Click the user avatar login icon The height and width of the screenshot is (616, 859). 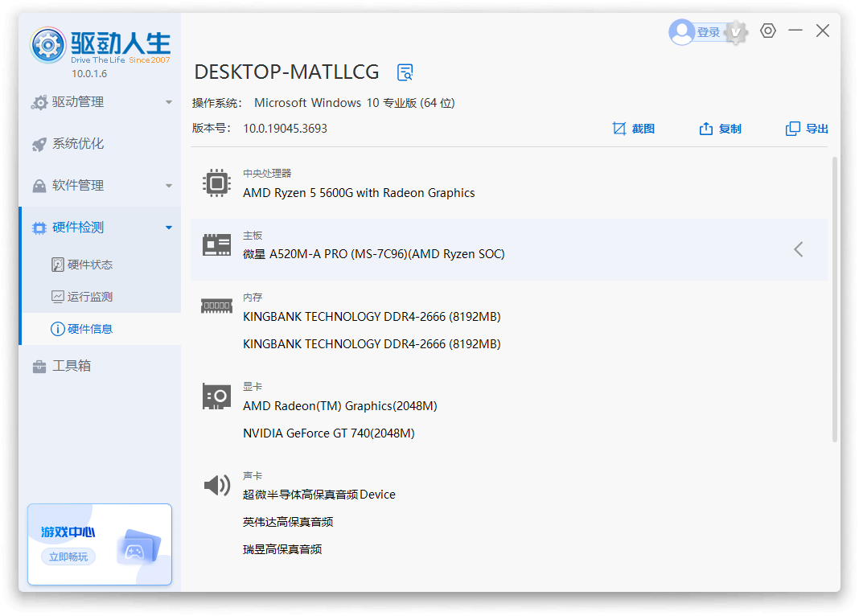(681, 32)
